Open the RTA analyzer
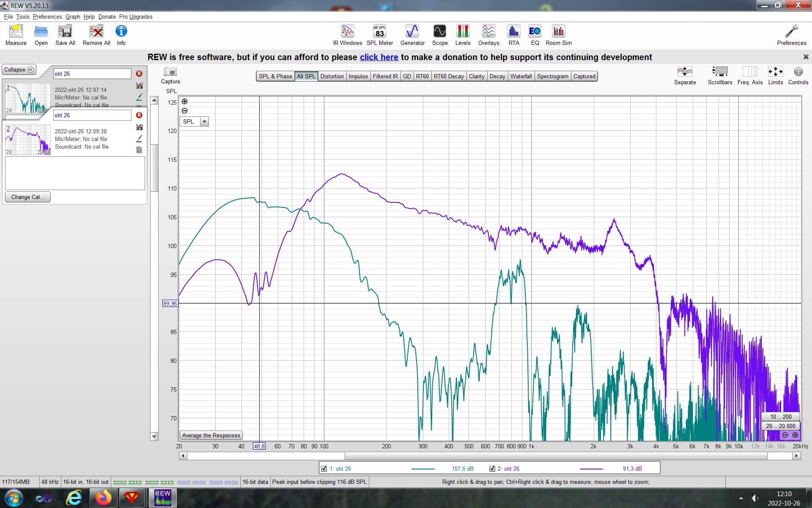812x508 pixels. click(514, 35)
